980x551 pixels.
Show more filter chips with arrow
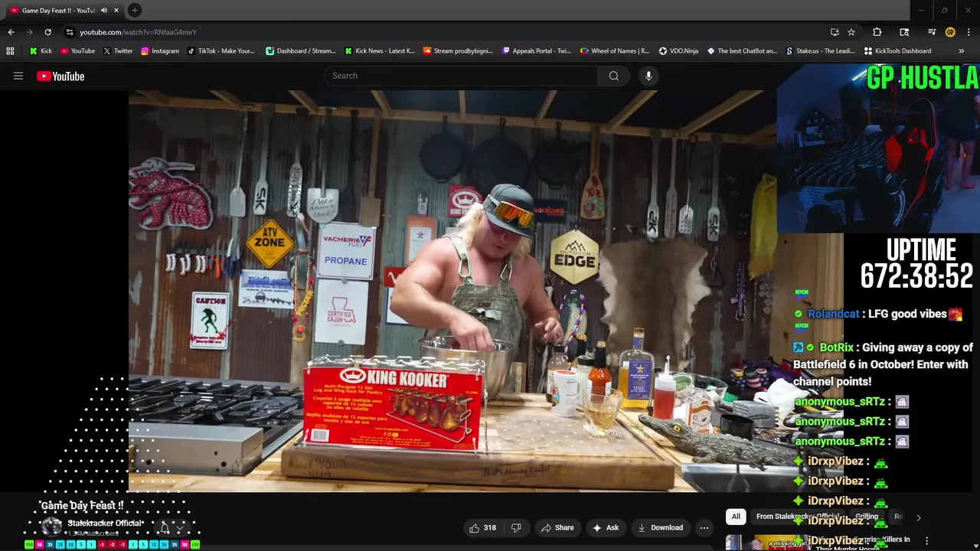pos(918,517)
